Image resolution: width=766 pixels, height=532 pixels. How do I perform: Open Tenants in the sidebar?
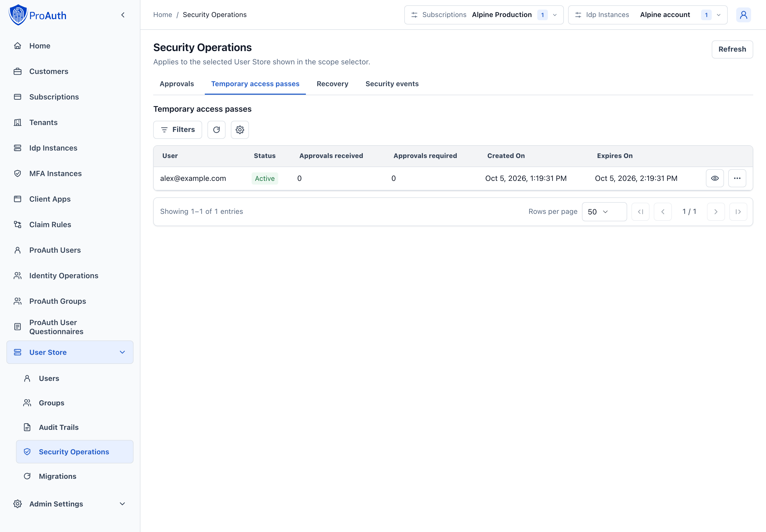coord(70,122)
